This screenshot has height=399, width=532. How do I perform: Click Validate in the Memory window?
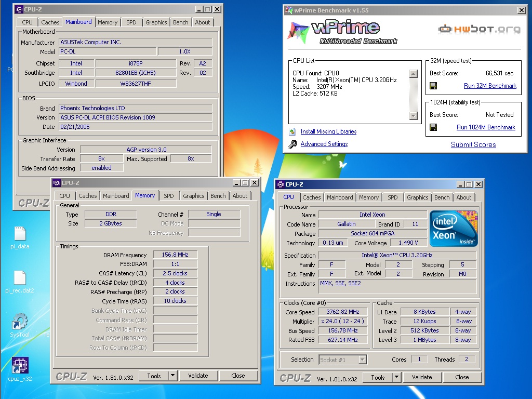198,376
